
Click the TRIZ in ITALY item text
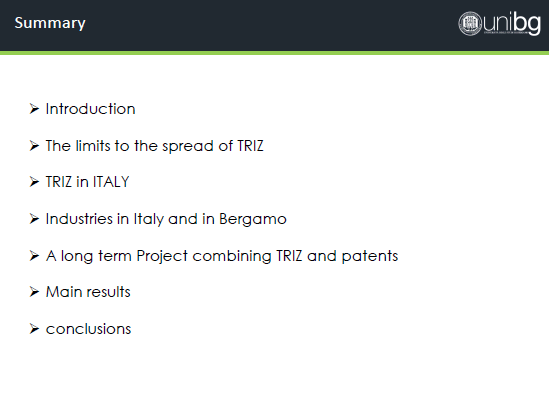(x=87, y=182)
